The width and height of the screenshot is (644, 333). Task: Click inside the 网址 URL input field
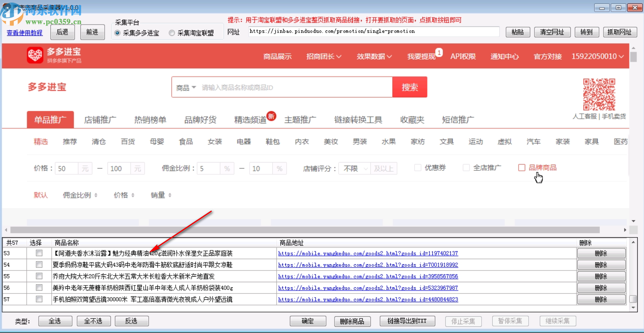point(374,31)
